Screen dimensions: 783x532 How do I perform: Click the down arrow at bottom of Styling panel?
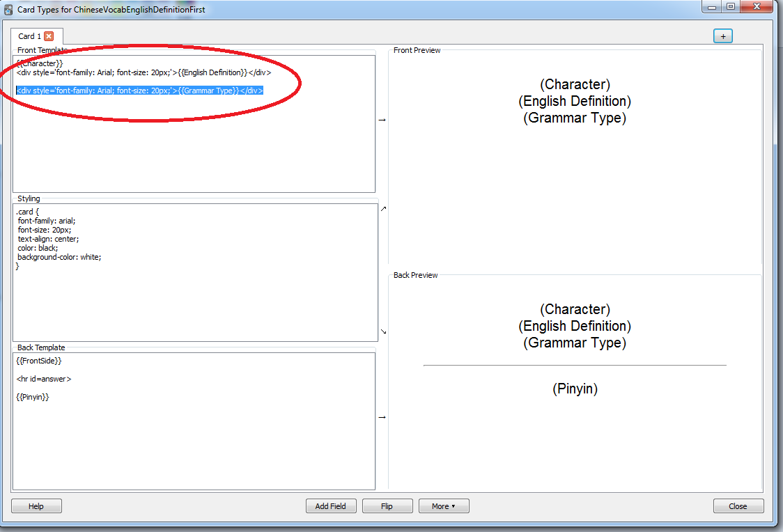coord(382,332)
